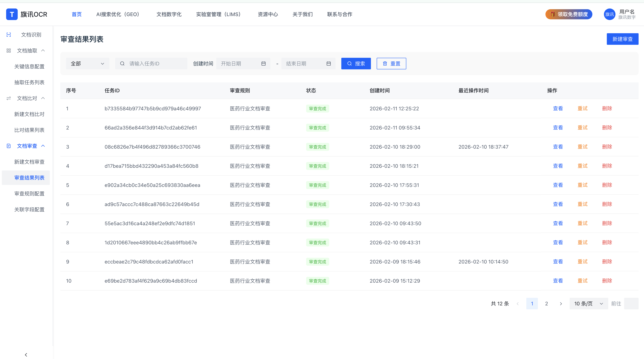Screen dimensions: 644x359
Task: Click the calendar icon in 开始日期 field
Action: [263, 64]
